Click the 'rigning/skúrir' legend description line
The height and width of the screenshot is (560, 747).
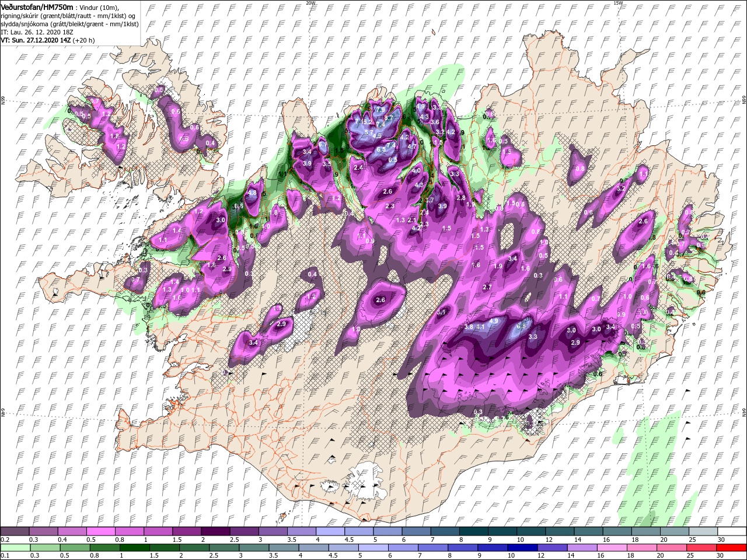[67, 15]
